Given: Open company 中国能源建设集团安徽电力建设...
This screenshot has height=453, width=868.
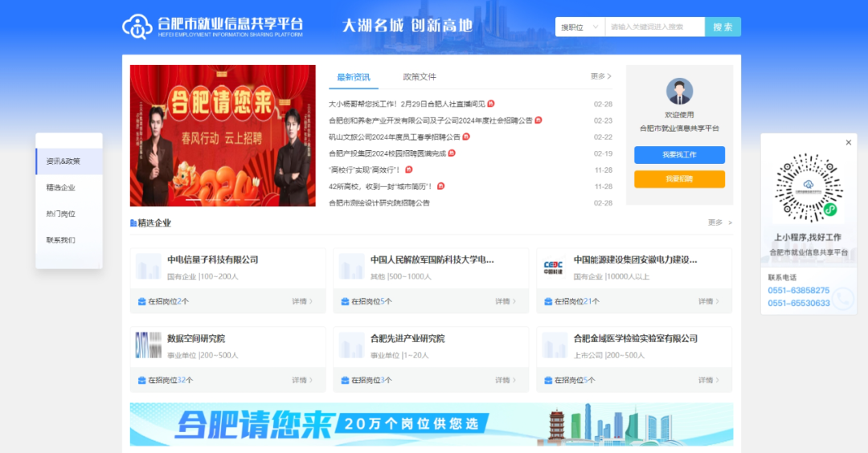Looking at the screenshot, I should (635, 259).
